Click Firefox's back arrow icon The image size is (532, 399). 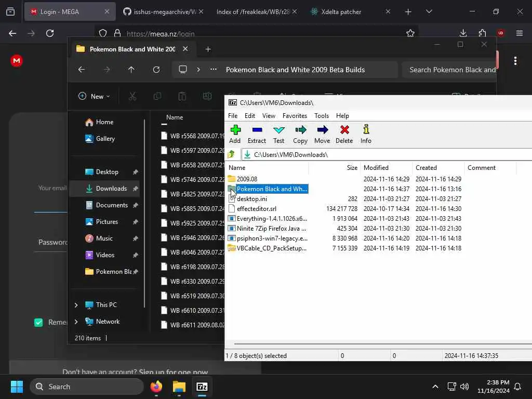coord(12,33)
